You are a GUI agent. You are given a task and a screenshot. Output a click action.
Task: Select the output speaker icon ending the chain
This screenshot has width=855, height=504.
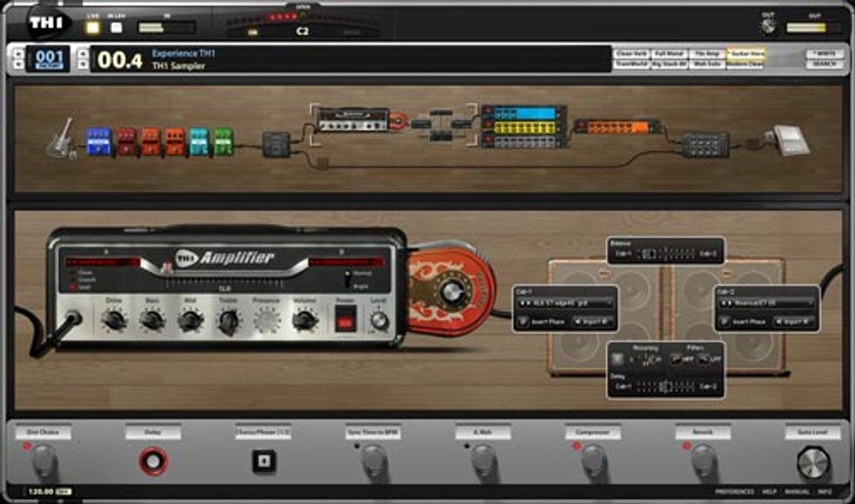789,140
